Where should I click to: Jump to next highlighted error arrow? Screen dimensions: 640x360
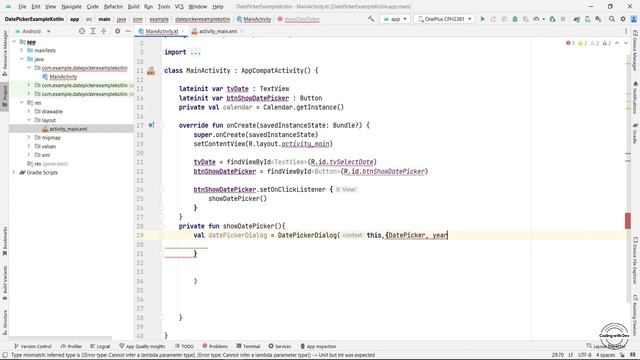[626, 43]
